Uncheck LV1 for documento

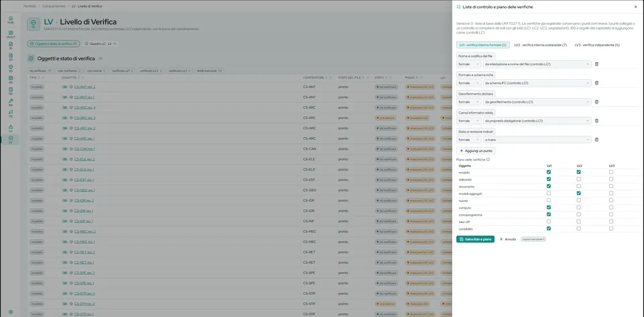pos(549,186)
